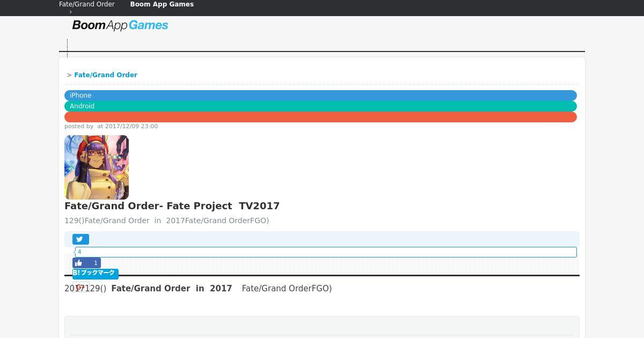Screen dimensions: 644x338
Task: Open Fate/Grand Order breadcrumb link in content
Action: click(106, 75)
